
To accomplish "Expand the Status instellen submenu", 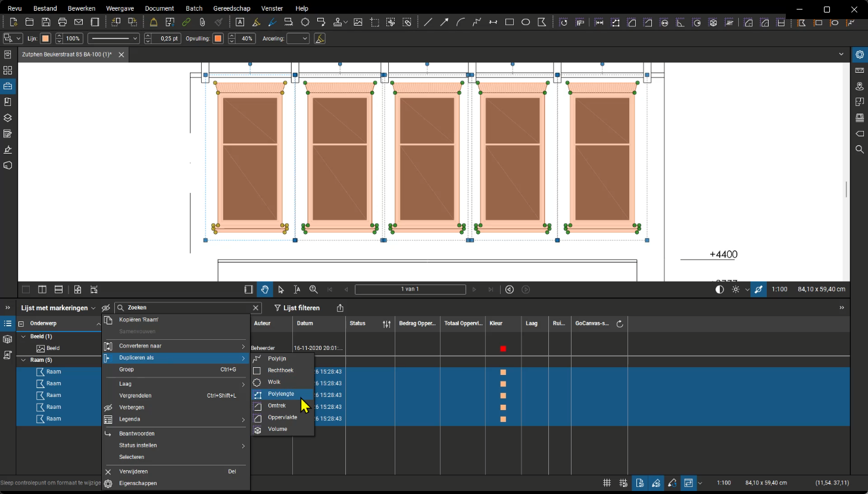I will click(175, 445).
